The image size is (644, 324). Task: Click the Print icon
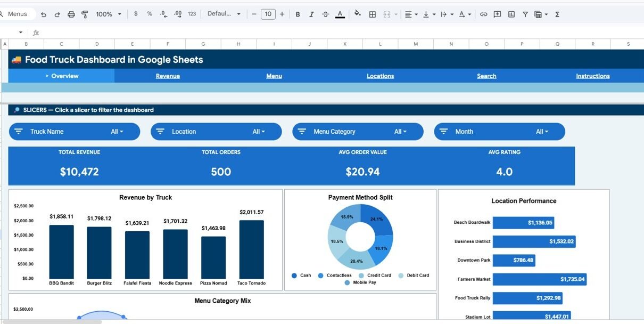click(x=71, y=14)
